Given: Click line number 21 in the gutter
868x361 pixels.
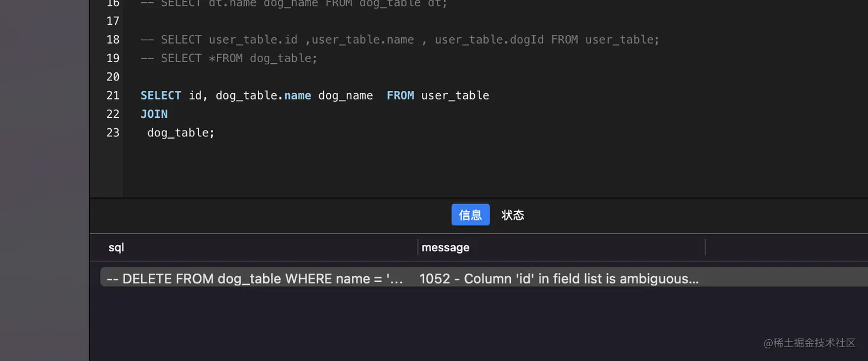Looking at the screenshot, I should pos(113,95).
